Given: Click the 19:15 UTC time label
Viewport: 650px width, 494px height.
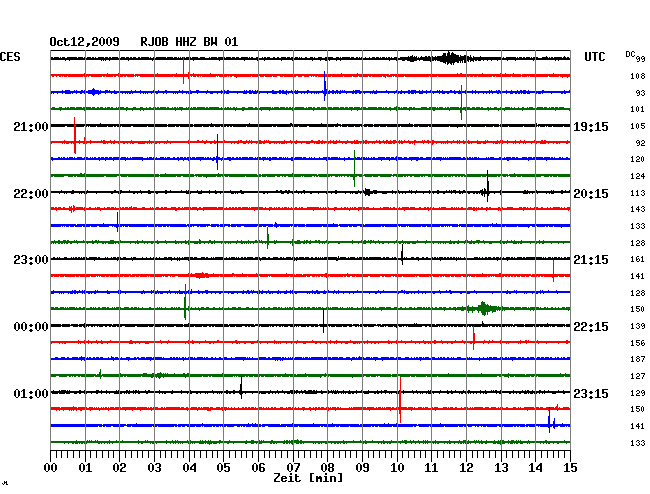Looking at the screenshot, I should click(591, 127).
